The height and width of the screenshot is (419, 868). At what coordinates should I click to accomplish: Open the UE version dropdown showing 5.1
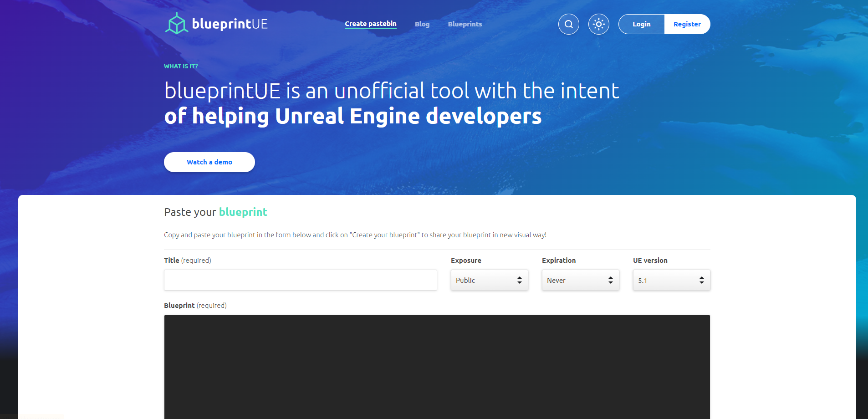(x=672, y=280)
